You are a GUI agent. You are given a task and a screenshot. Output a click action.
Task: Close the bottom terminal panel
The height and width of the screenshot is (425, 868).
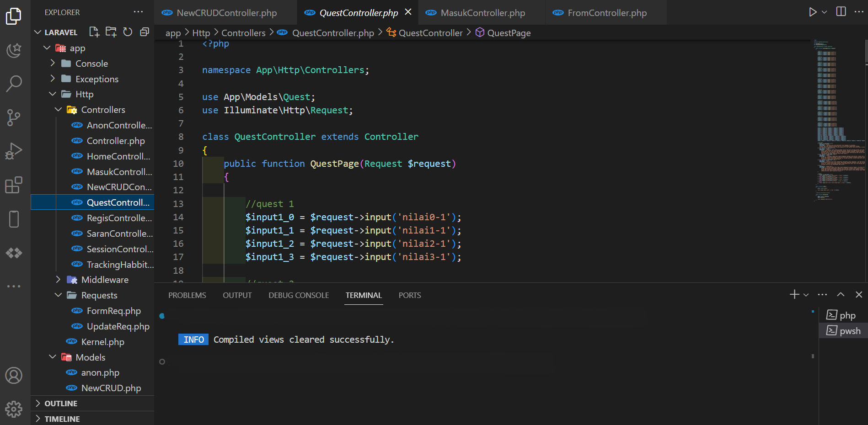coord(859,295)
